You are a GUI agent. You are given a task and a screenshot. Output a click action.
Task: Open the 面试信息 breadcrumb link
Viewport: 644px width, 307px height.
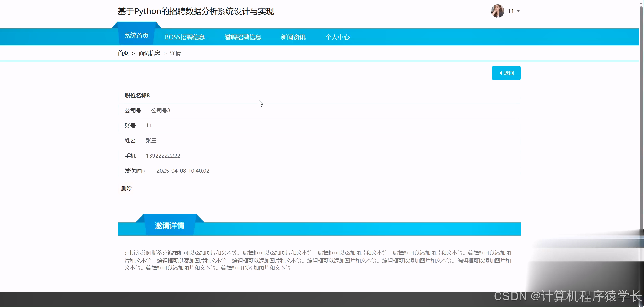pyautogui.click(x=149, y=53)
